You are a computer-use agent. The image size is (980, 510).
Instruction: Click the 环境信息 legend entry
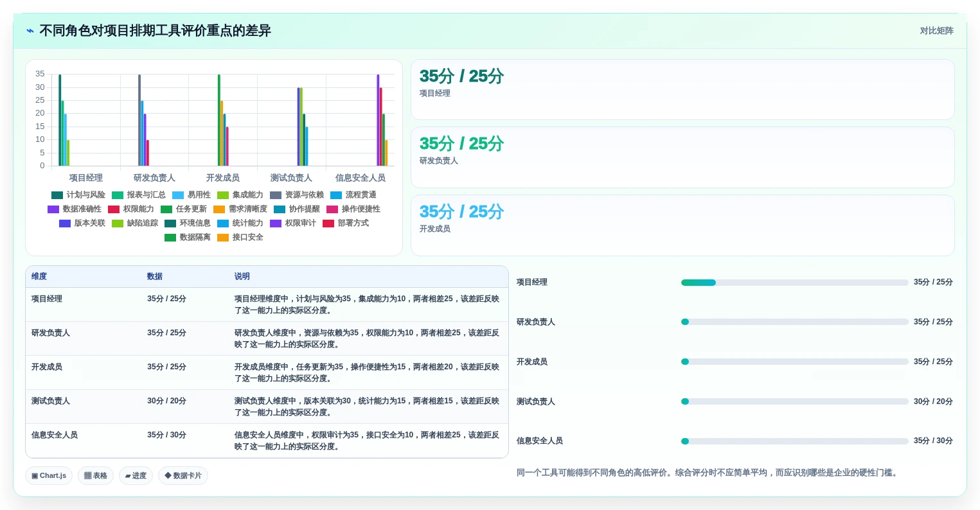[188, 224]
